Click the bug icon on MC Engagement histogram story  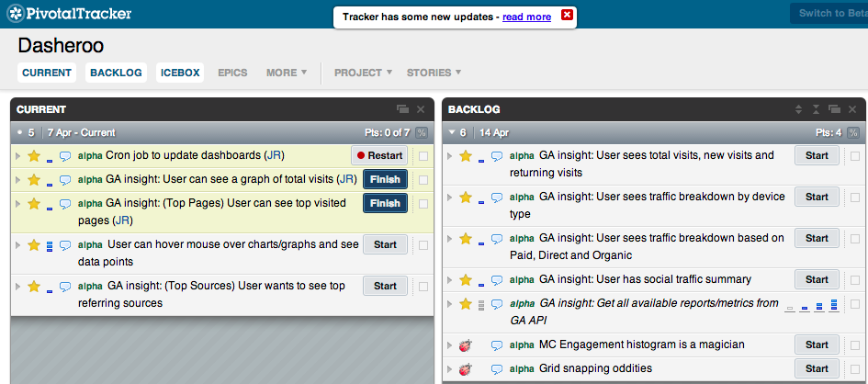point(466,345)
